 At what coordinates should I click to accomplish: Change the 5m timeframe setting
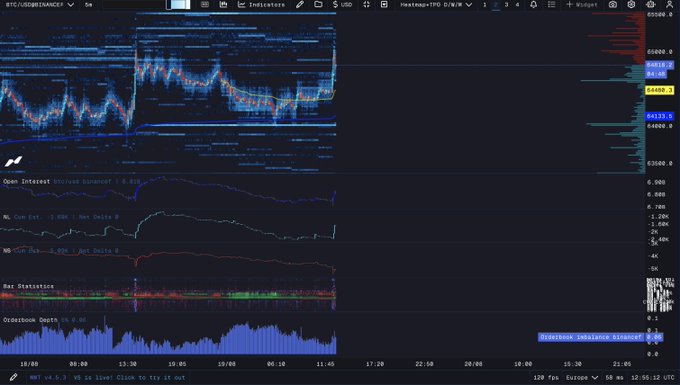click(88, 4)
